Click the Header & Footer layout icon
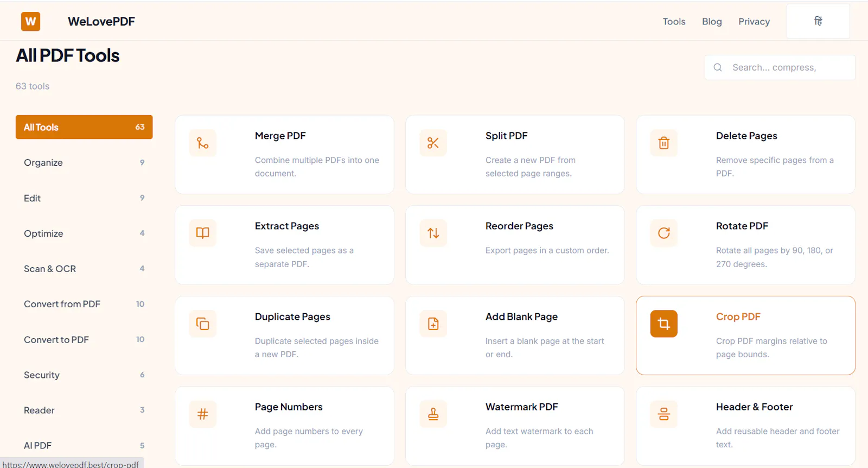 [x=664, y=414]
